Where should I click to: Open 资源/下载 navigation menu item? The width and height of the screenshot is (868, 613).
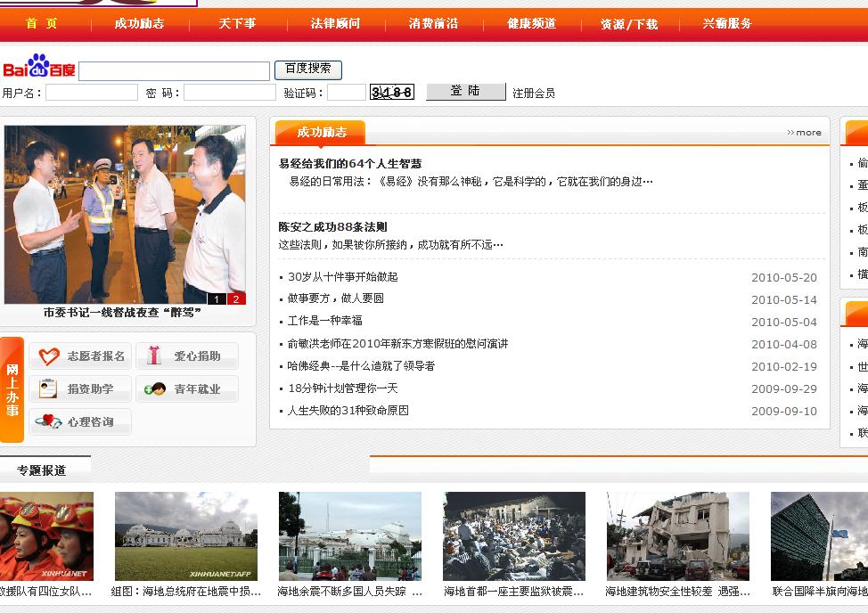tap(629, 24)
